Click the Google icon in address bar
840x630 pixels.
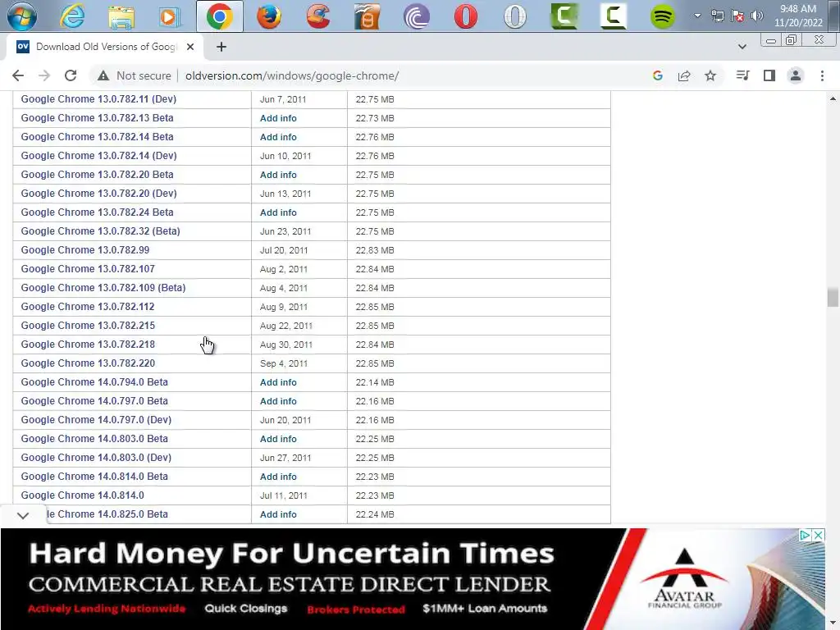tap(658, 75)
